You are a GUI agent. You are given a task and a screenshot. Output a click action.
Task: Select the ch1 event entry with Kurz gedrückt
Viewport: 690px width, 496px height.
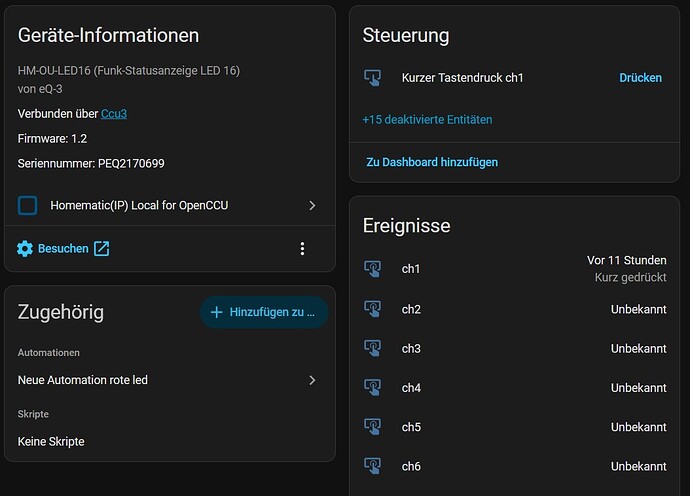tap(515, 269)
